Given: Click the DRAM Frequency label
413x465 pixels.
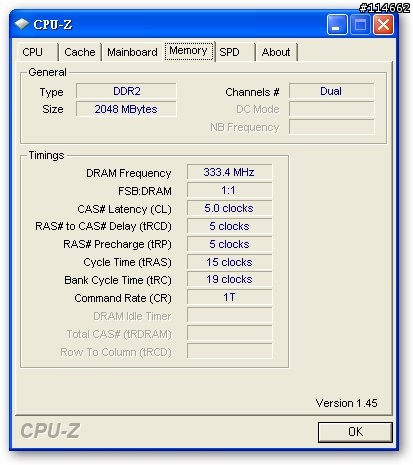Looking at the screenshot, I should (x=129, y=173).
